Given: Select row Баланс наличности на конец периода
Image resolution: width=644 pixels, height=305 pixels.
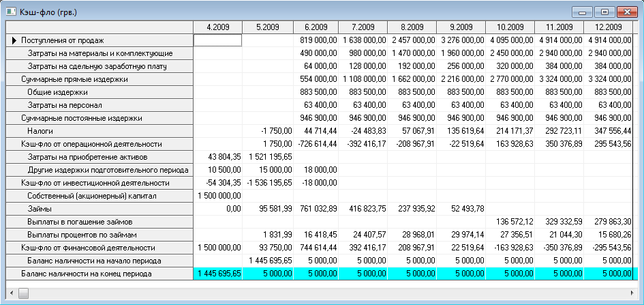Looking at the screenshot, I should 99,274.
